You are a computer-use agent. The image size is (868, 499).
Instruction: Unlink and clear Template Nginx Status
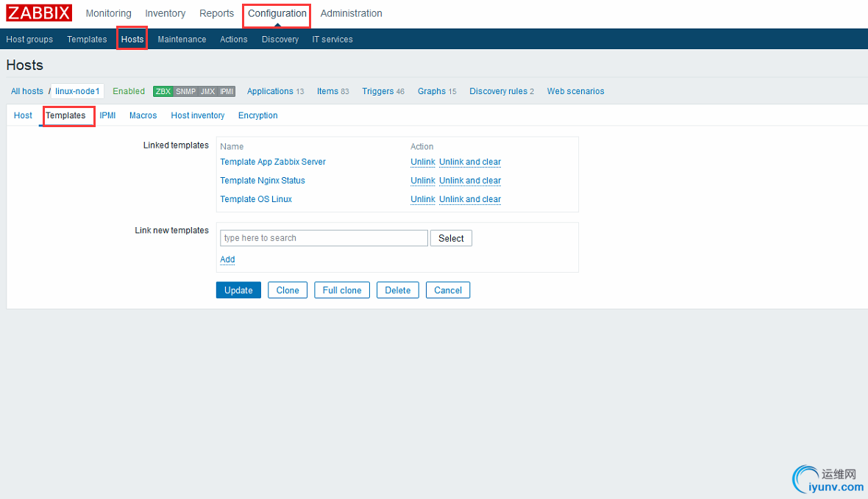(470, 180)
